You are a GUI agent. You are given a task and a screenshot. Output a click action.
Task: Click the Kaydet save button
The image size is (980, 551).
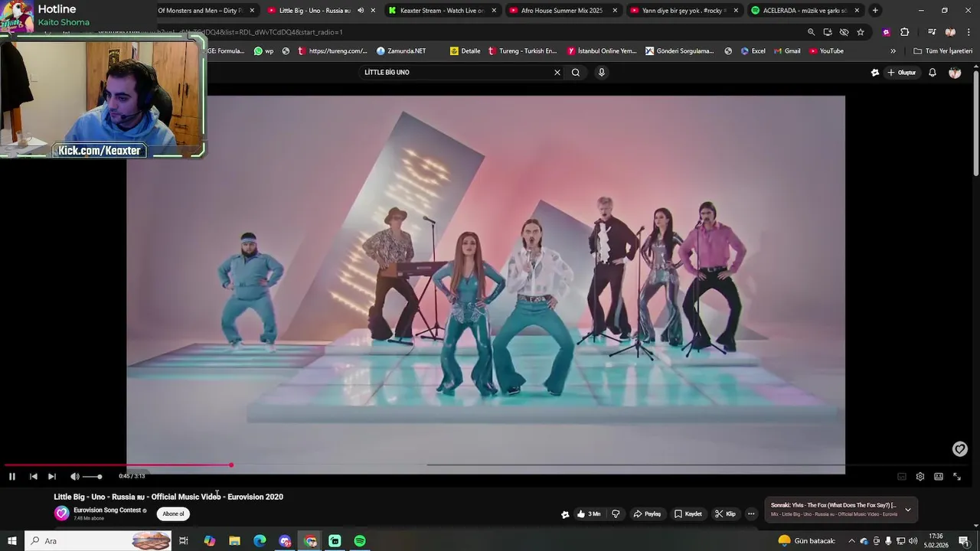(688, 514)
